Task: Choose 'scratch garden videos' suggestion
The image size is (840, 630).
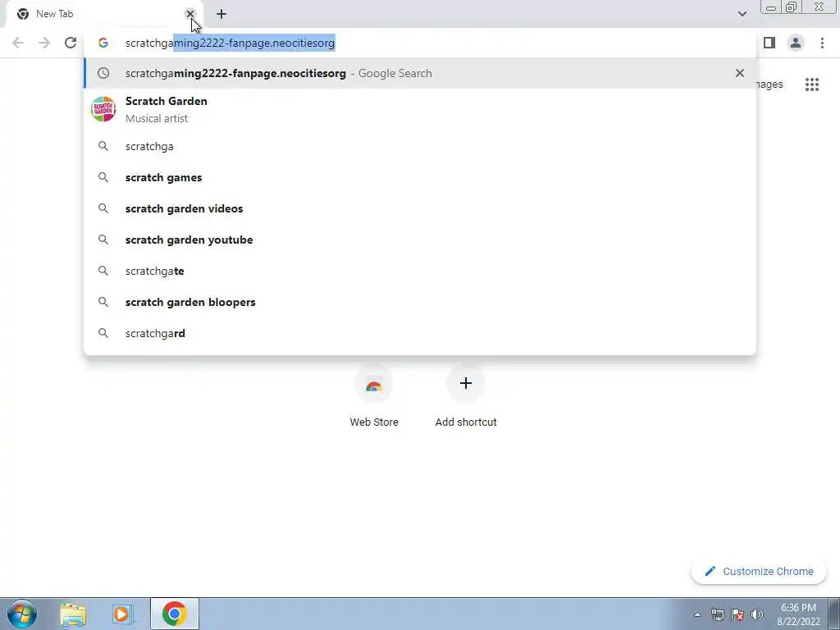Action: (420, 208)
